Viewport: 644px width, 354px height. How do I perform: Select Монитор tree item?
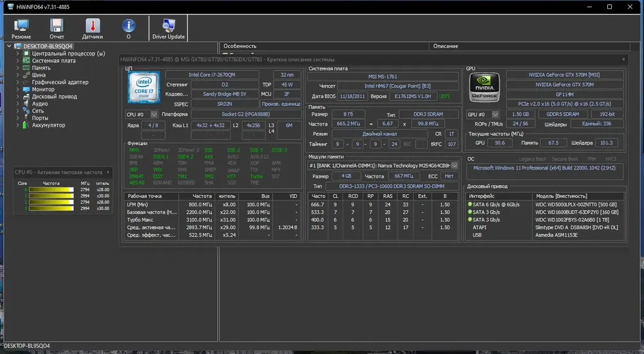(43, 89)
